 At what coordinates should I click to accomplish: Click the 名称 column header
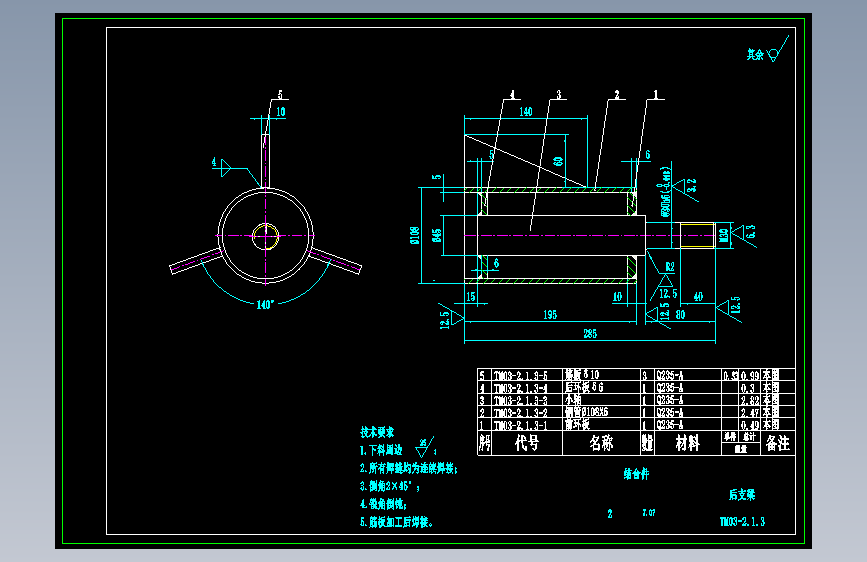click(x=601, y=443)
